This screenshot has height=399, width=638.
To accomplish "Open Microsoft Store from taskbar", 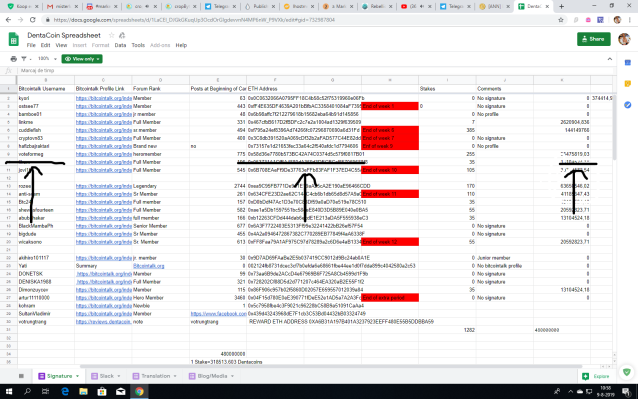I will [102, 391].
